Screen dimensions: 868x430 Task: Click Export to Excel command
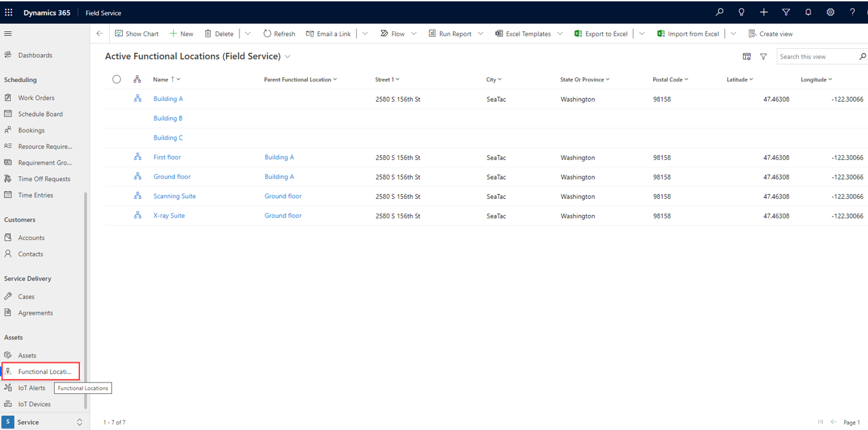(601, 33)
